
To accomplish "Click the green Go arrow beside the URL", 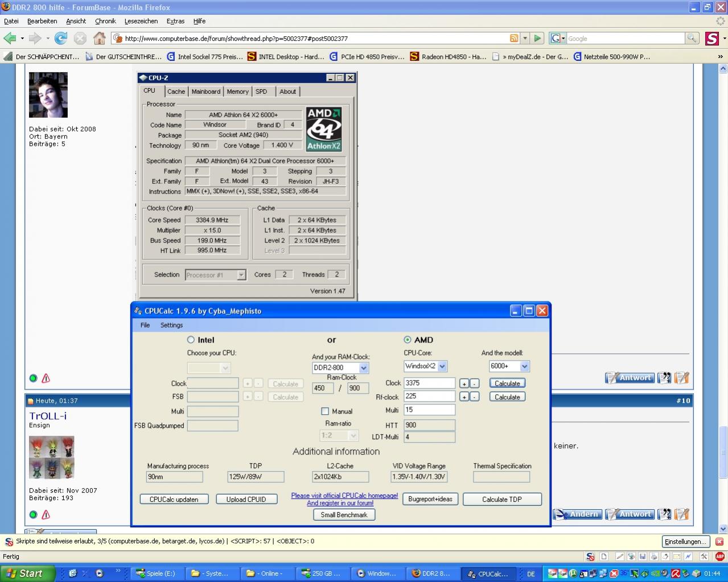I will point(537,38).
